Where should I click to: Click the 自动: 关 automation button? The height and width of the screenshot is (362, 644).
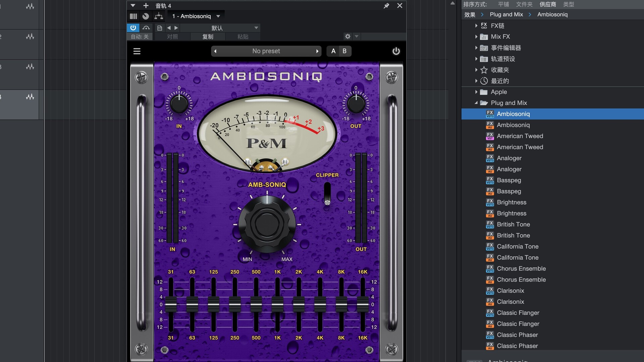140,37
